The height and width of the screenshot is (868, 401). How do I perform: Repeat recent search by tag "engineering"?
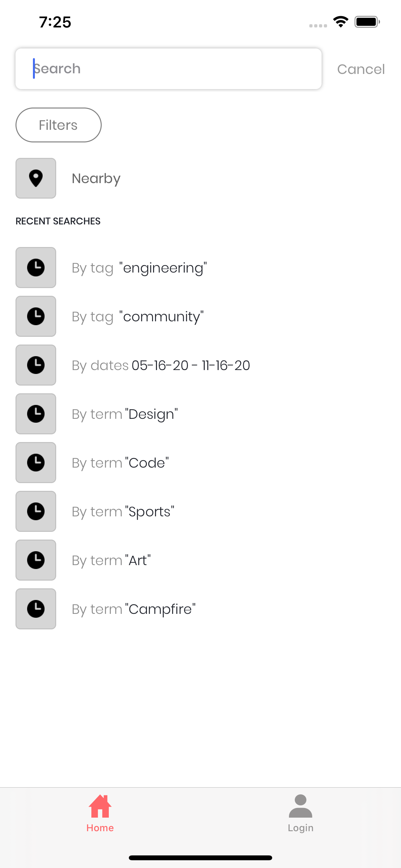tap(200, 268)
